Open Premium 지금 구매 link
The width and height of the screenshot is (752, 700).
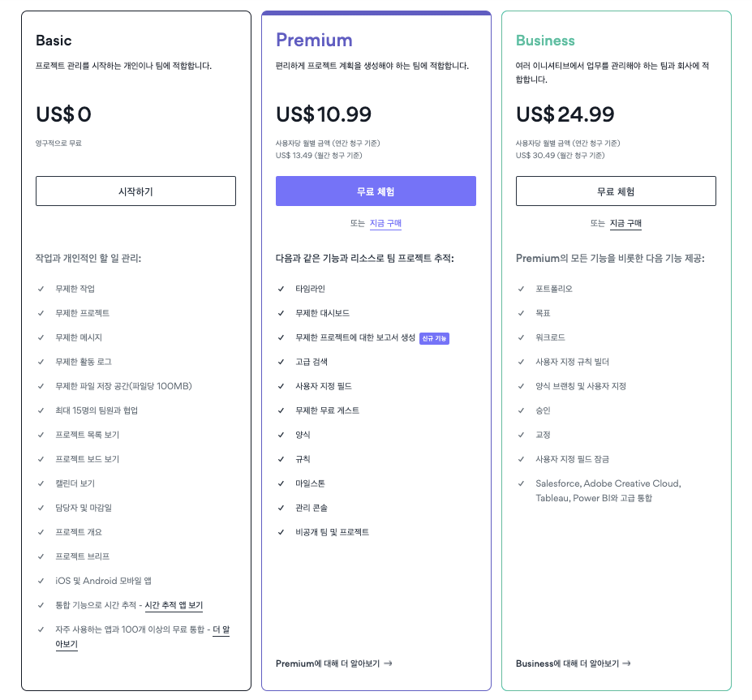pyautogui.click(x=385, y=223)
